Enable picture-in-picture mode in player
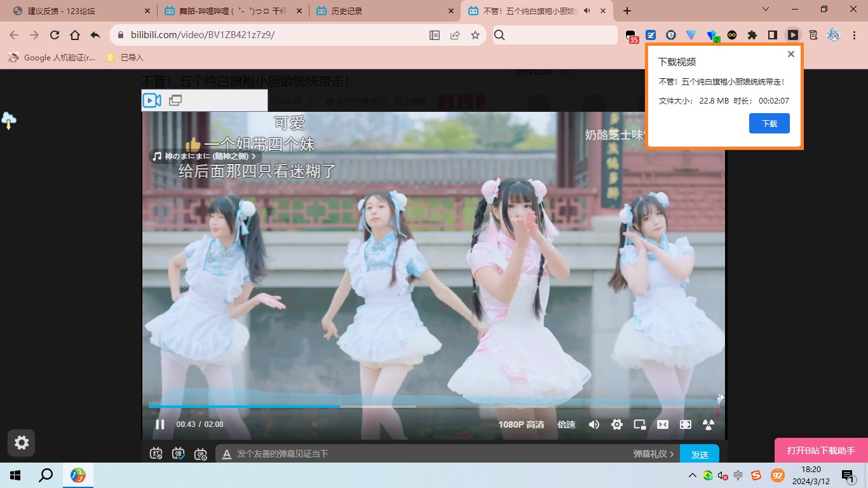This screenshot has height=488, width=868. click(640, 424)
